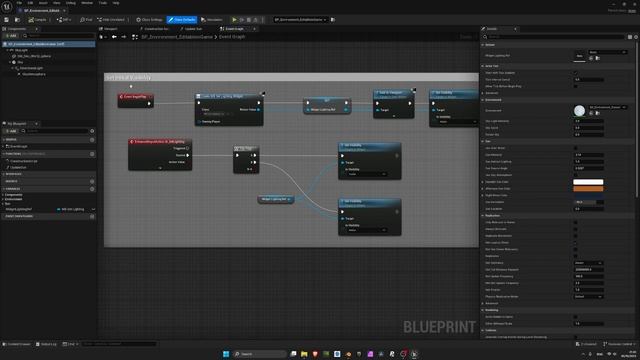Click the dark blue sun color swatch
The height and width of the screenshot is (360, 640).
click(588, 196)
